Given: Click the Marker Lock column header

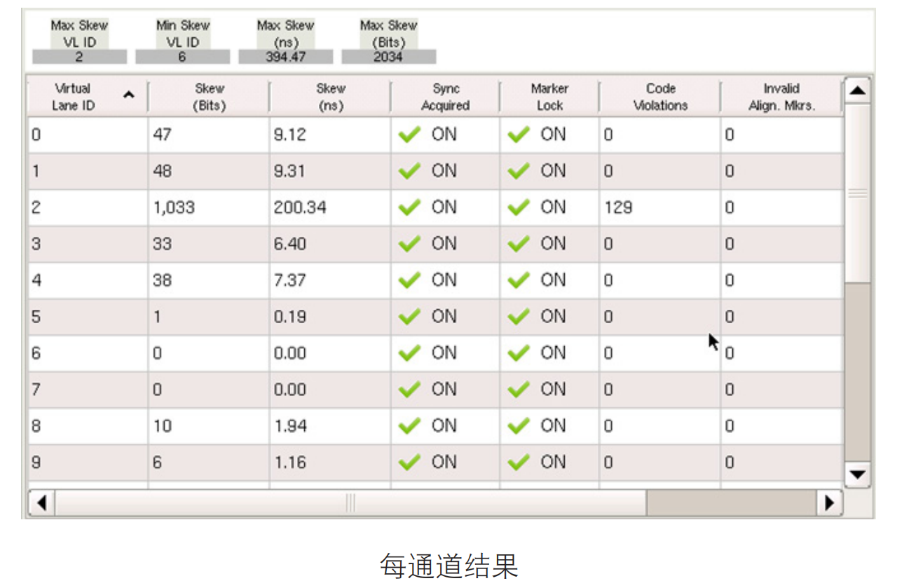Looking at the screenshot, I should [x=549, y=97].
